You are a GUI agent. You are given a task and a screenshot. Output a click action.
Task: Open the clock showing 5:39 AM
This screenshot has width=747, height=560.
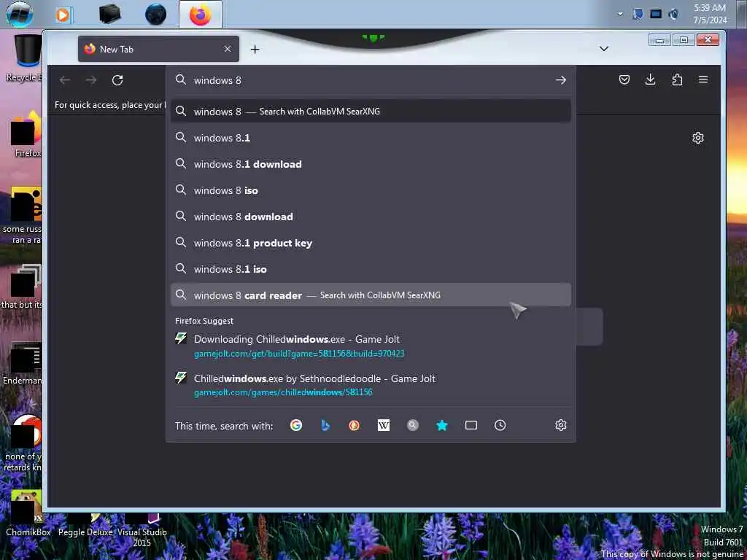(710, 14)
